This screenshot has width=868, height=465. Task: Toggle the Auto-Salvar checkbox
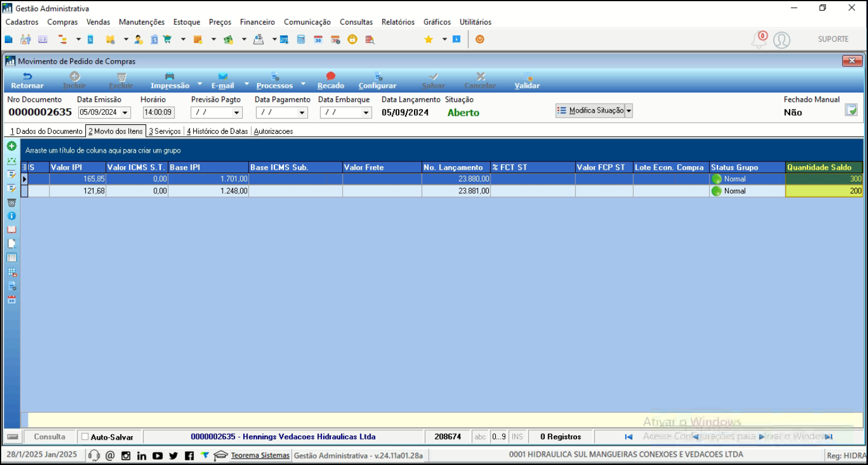85,437
